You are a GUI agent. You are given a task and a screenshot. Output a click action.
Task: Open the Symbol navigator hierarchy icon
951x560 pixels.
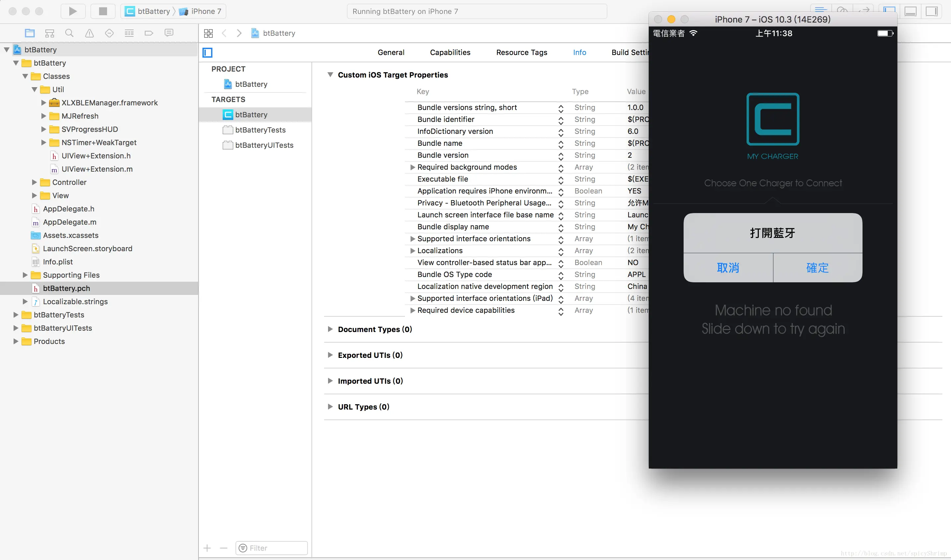(49, 33)
